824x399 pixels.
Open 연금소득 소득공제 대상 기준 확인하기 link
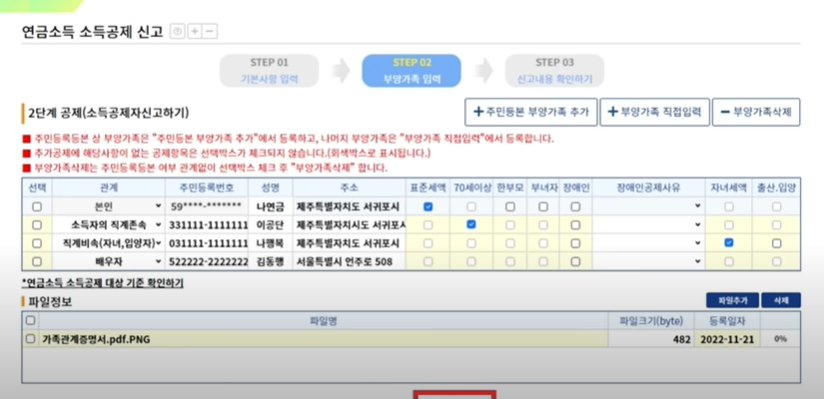[x=102, y=283]
